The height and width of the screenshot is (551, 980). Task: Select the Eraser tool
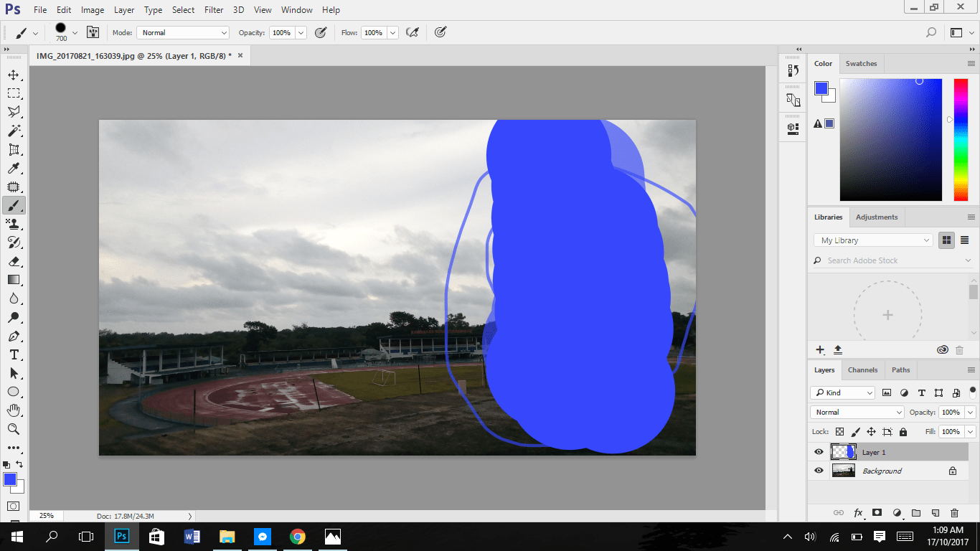point(14,261)
